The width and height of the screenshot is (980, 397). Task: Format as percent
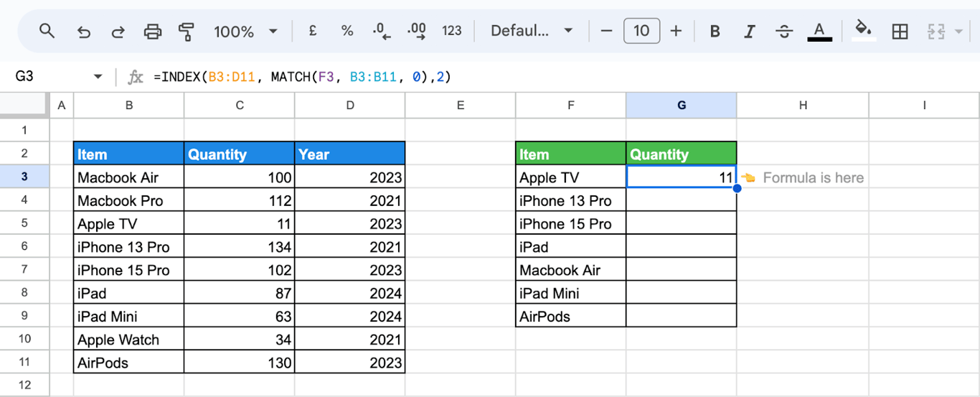point(347,31)
